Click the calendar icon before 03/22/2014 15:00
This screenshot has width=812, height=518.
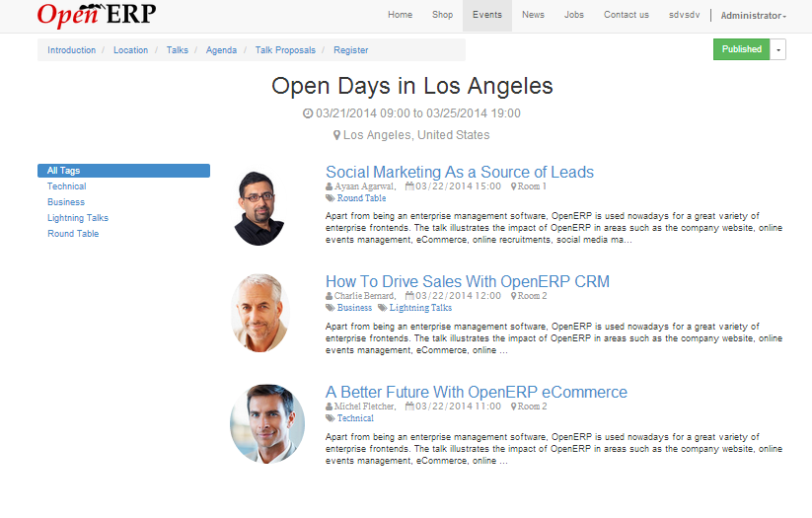409,186
